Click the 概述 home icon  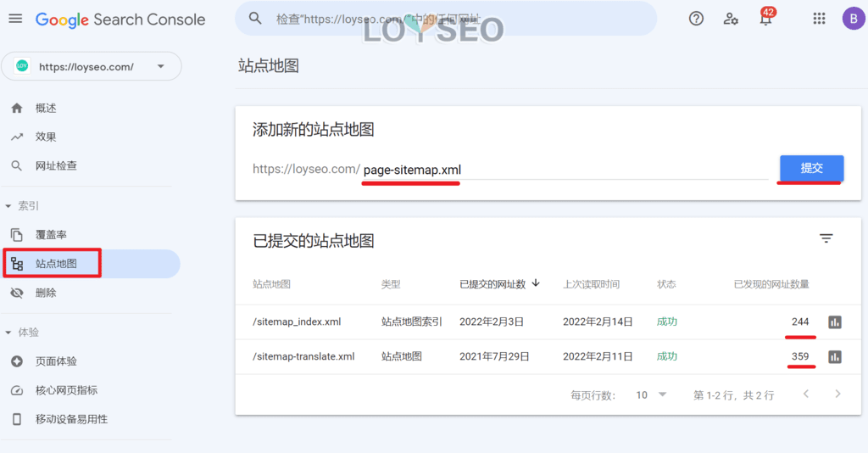click(17, 108)
